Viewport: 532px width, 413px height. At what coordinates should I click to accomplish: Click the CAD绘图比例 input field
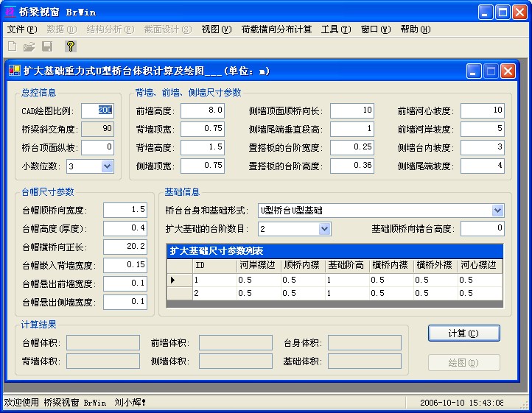pyautogui.click(x=97, y=110)
